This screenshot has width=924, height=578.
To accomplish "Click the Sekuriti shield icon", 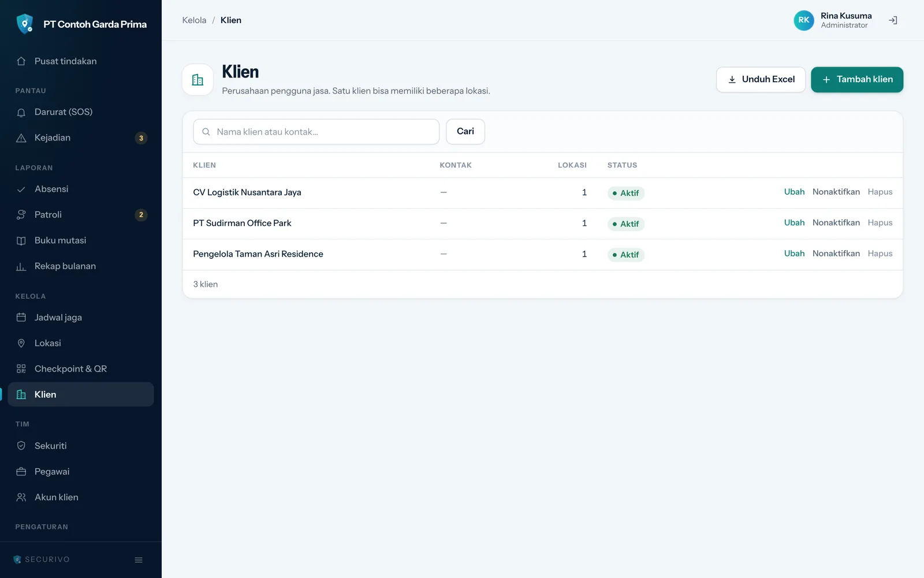I will pyautogui.click(x=21, y=446).
